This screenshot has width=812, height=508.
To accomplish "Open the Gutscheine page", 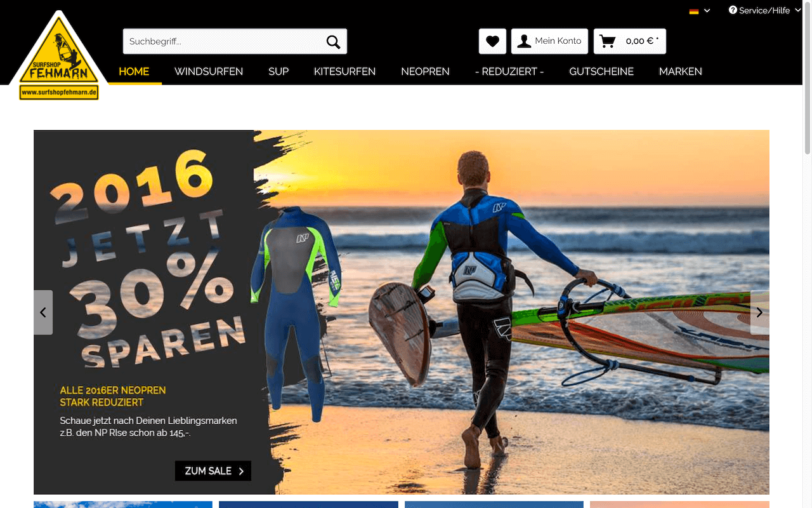I will [601, 72].
